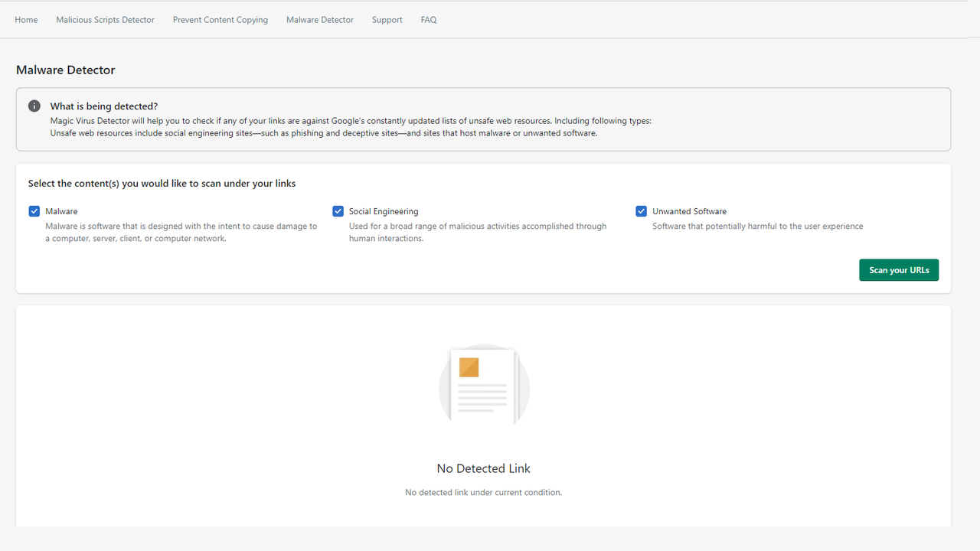Click the Malware description paragraph

tap(181, 233)
